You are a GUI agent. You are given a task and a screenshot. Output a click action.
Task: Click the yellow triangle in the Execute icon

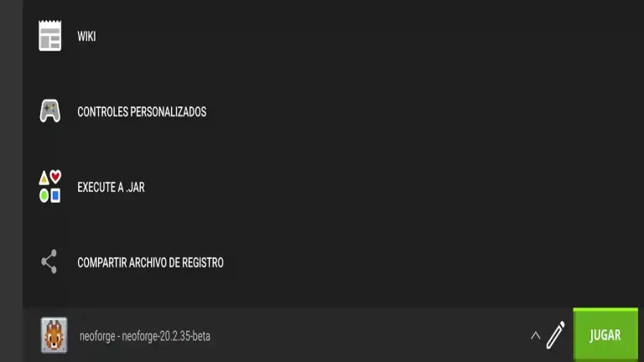(x=44, y=178)
